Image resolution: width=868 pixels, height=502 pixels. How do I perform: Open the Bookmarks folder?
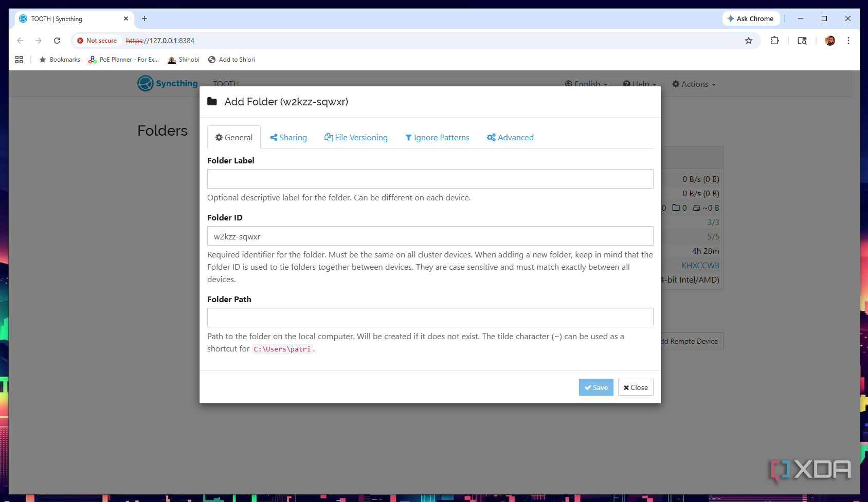click(x=60, y=60)
